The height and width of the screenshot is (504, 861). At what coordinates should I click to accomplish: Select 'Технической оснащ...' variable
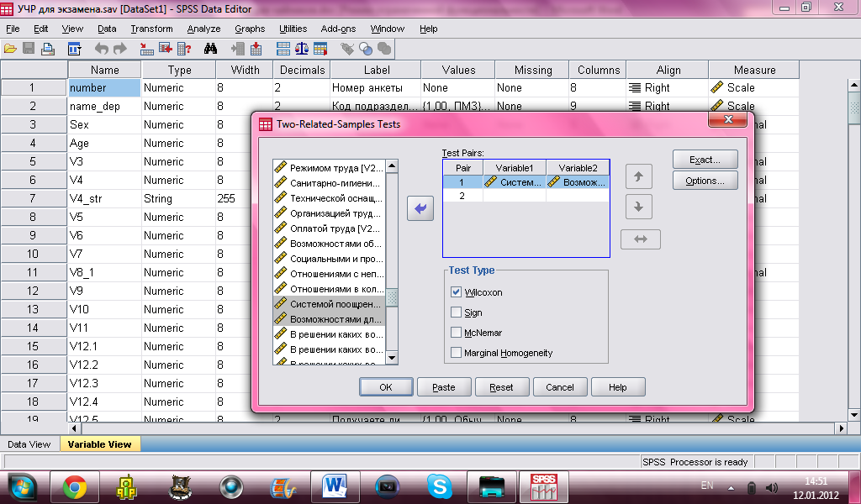click(x=330, y=198)
